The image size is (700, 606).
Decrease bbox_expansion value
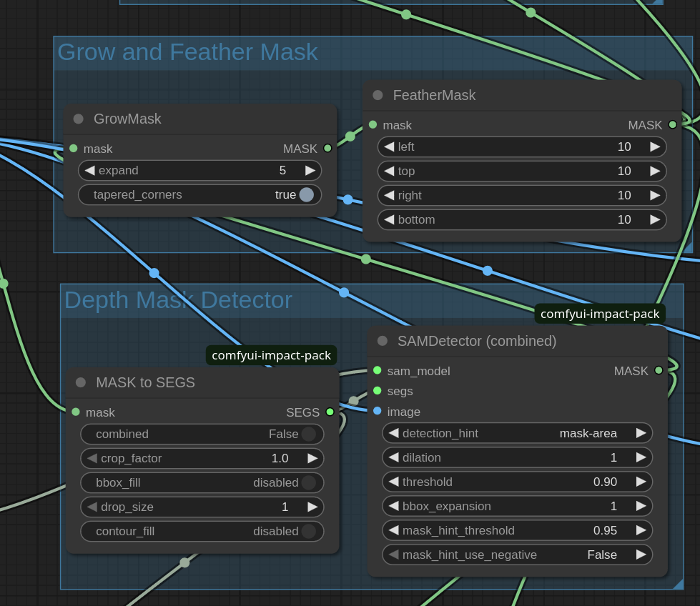pos(393,506)
